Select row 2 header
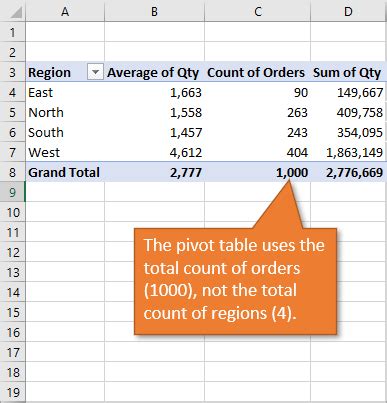 [x=13, y=52]
